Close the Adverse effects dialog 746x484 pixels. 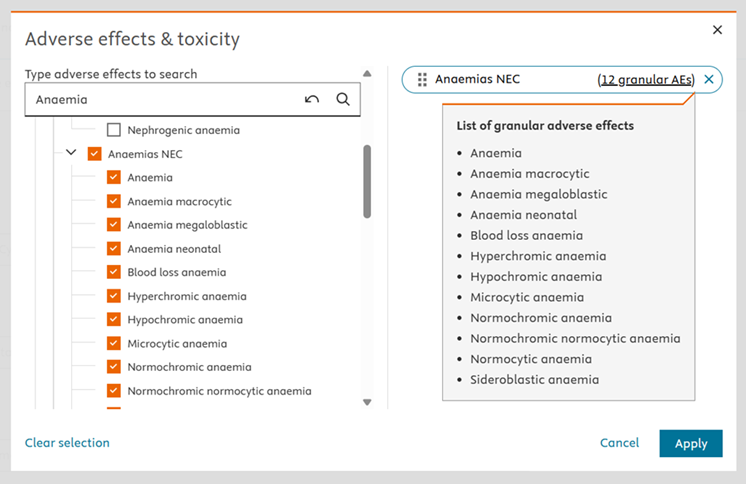click(x=717, y=30)
